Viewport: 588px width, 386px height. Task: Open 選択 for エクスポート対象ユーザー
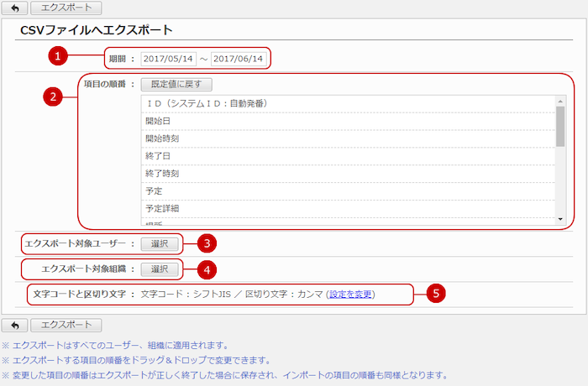[x=160, y=244]
